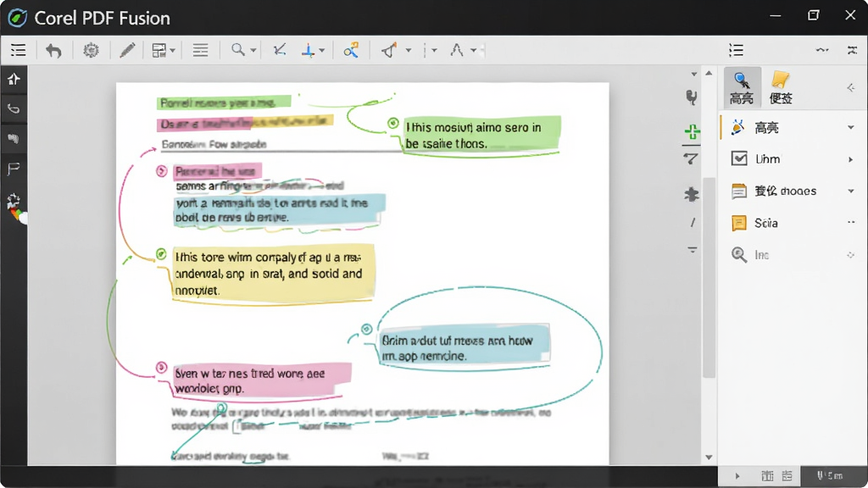This screenshot has width=868, height=488.
Task: Click the play arrow in the bottom status bar
Action: pos(737,476)
